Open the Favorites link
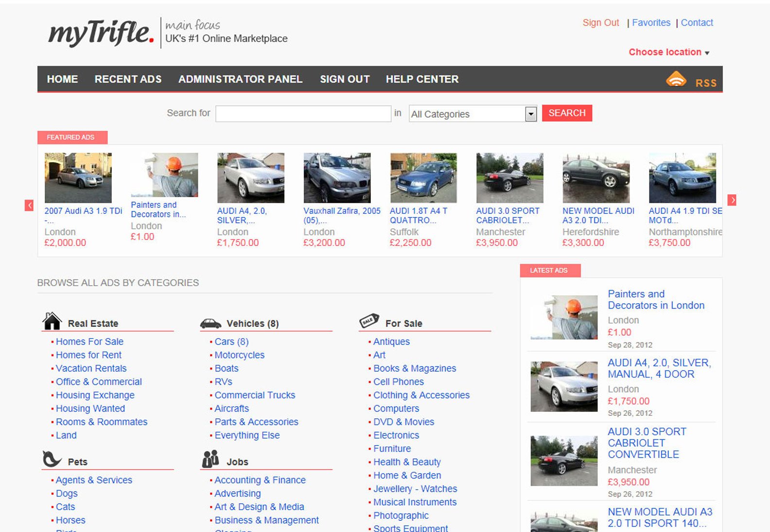 click(x=651, y=23)
